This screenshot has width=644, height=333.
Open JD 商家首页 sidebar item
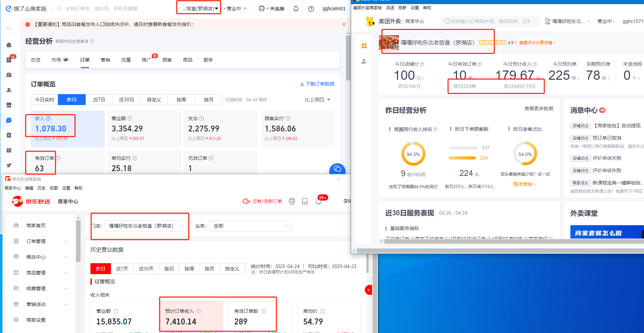point(36,226)
